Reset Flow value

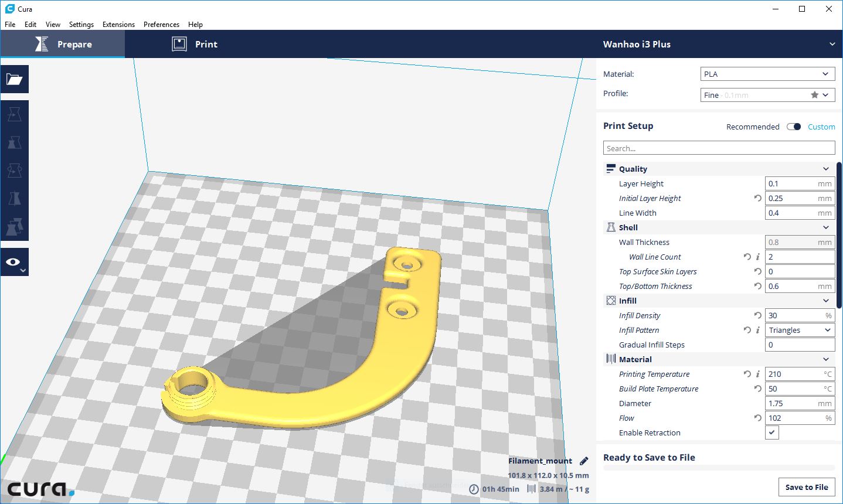pos(758,418)
